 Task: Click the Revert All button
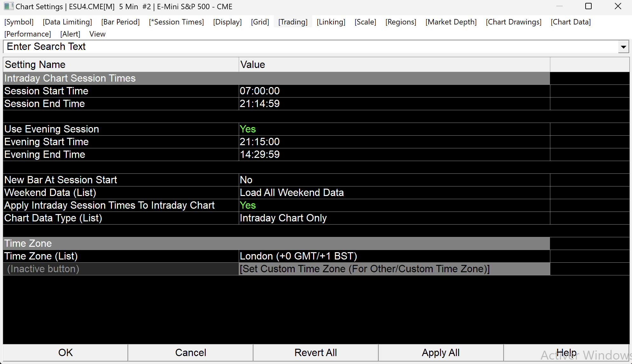click(315, 353)
